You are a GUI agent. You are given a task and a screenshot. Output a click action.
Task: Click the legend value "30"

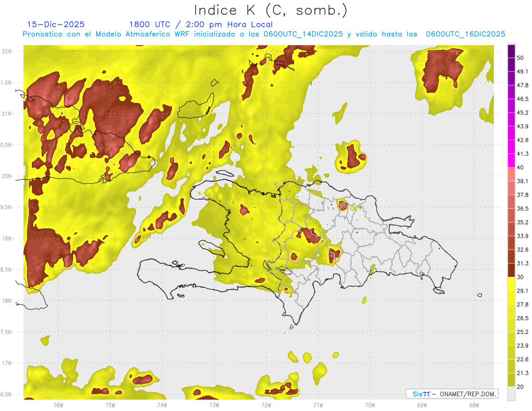[x=520, y=277]
